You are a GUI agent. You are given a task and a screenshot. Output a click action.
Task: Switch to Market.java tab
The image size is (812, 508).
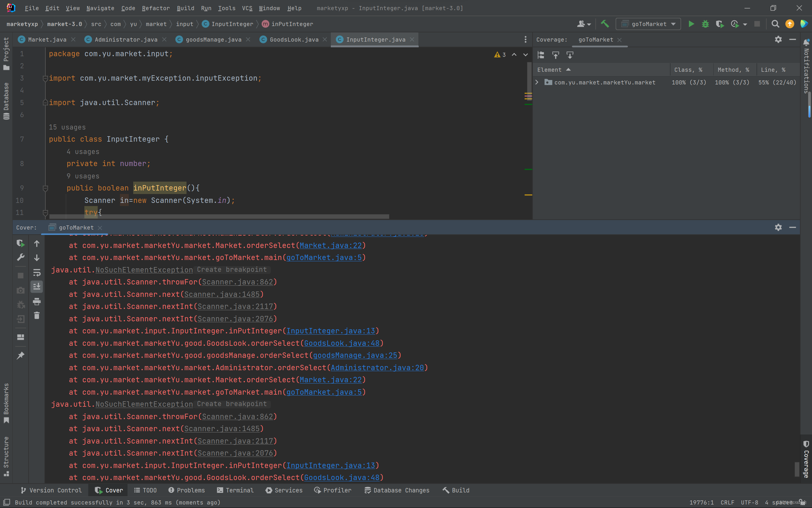pyautogui.click(x=47, y=40)
